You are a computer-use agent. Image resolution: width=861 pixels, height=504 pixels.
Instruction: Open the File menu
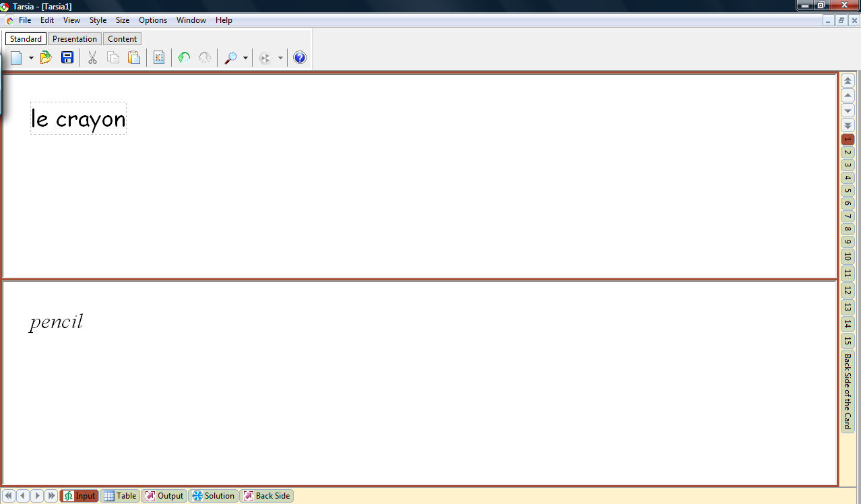coord(25,20)
